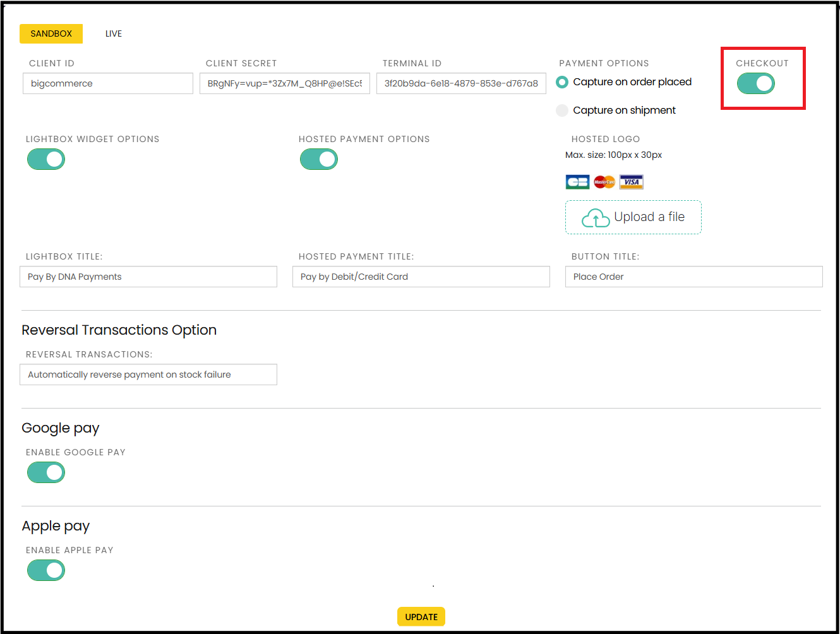Select Capture on order placed option
Screen dimensions: 840x634
click(562, 82)
